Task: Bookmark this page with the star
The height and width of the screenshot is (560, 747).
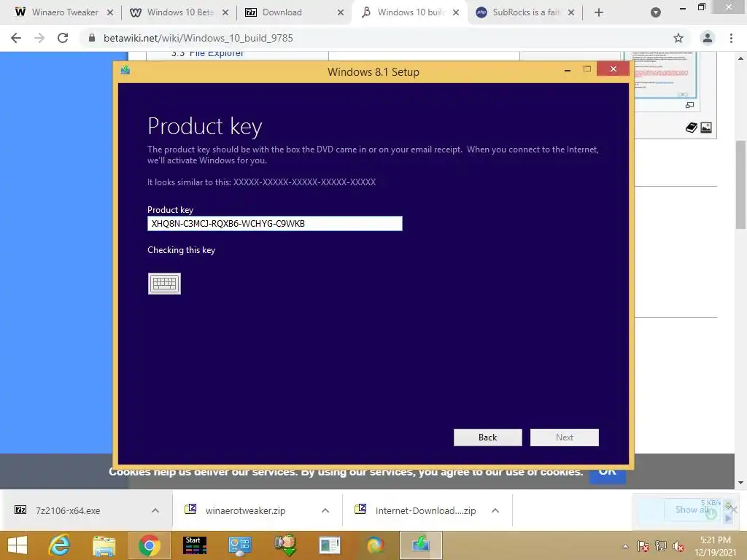Action: click(x=678, y=38)
